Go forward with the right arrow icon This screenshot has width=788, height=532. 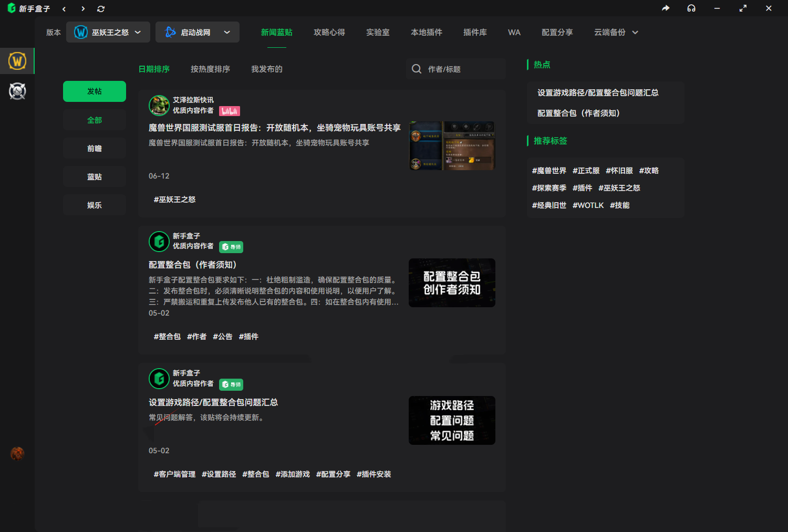[83, 9]
